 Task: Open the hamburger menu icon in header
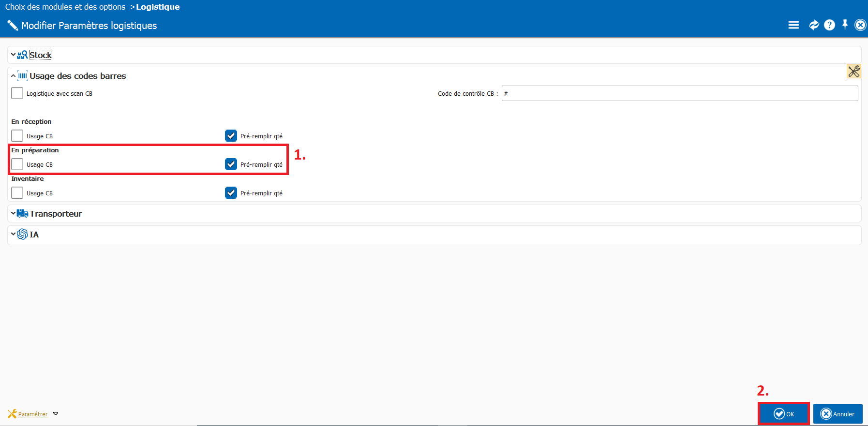click(793, 25)
